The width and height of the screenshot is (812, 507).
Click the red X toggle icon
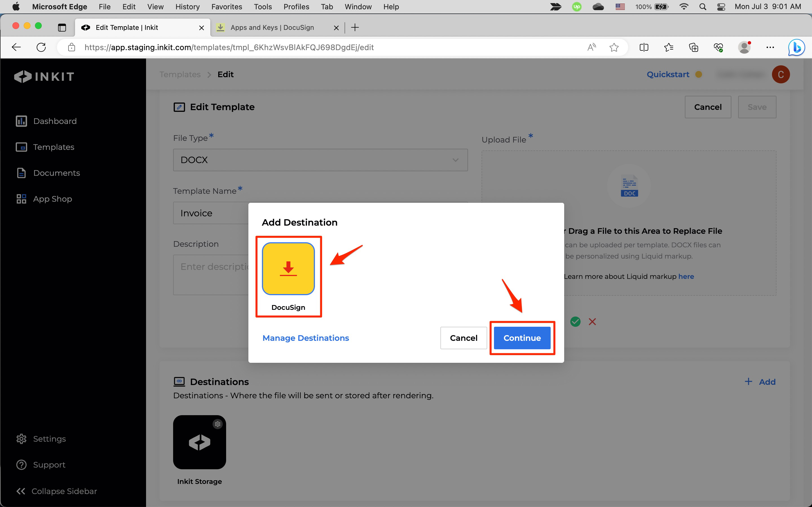(x=592, y=321)
